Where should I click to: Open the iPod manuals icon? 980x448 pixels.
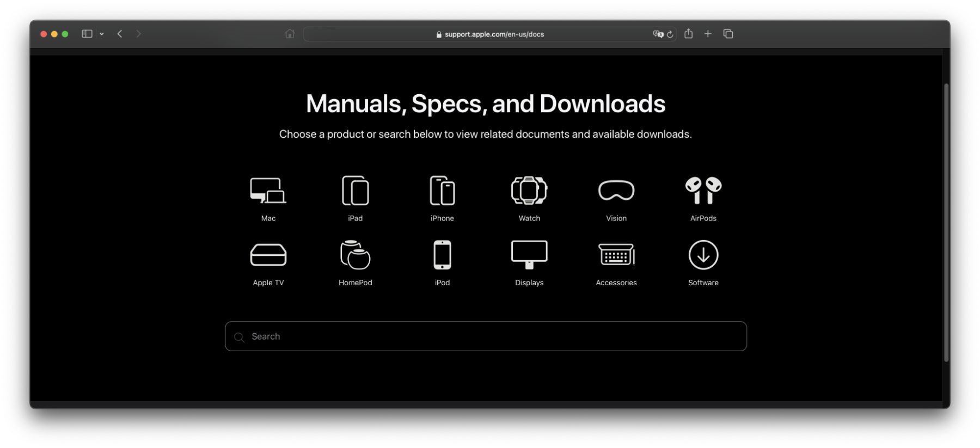442,255
